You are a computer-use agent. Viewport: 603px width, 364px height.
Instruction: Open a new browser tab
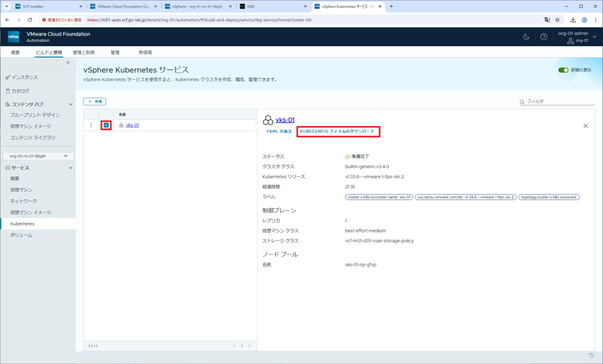point(391,7)
